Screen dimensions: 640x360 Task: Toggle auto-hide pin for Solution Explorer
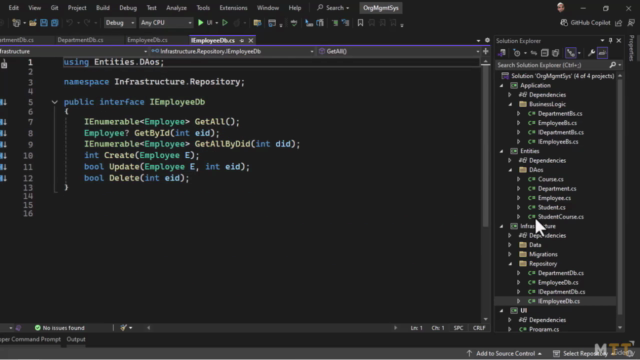point(611,40)
